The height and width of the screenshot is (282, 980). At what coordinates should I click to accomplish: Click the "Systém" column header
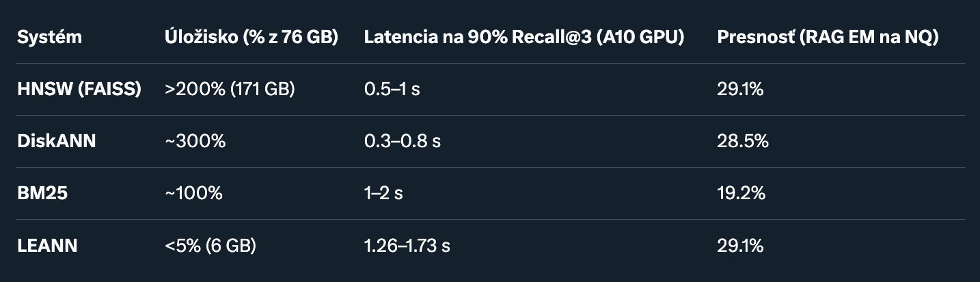click(49, 38)
